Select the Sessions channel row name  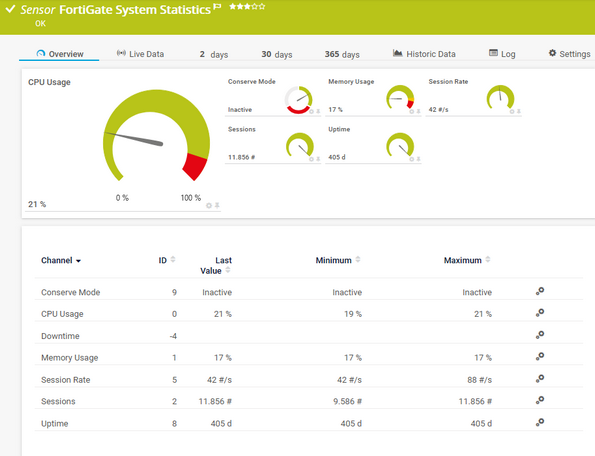[x=58, y=401]
